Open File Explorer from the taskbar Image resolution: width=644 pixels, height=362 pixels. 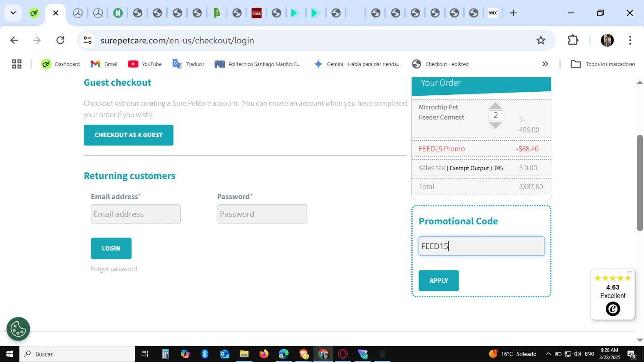244,354
